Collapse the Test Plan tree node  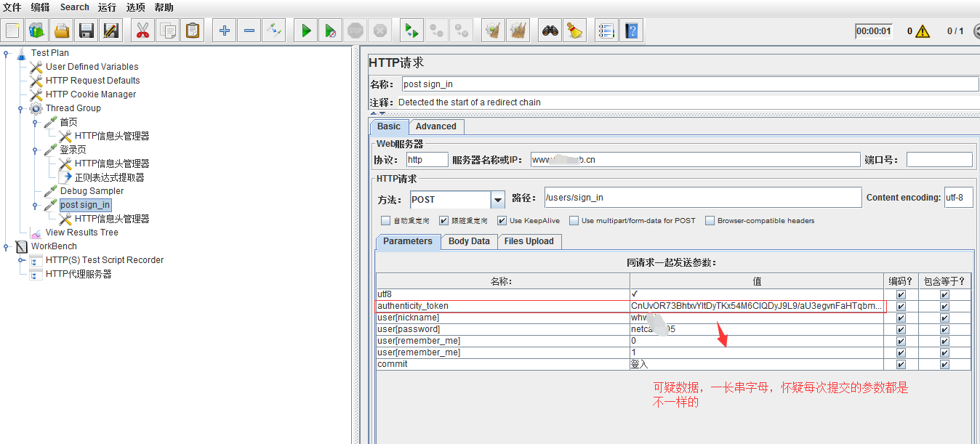click(6, 53)
